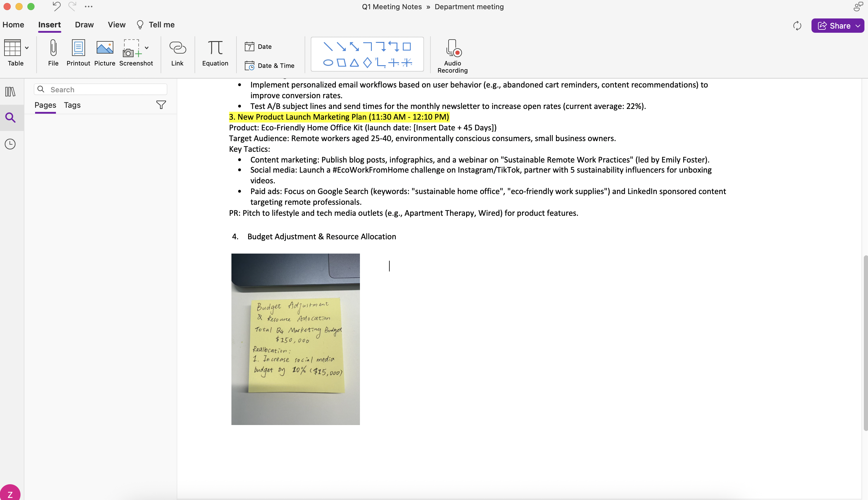Open recent notes clock icon
The width and height of the screenshot is (868, 500).
click(10, 144)
